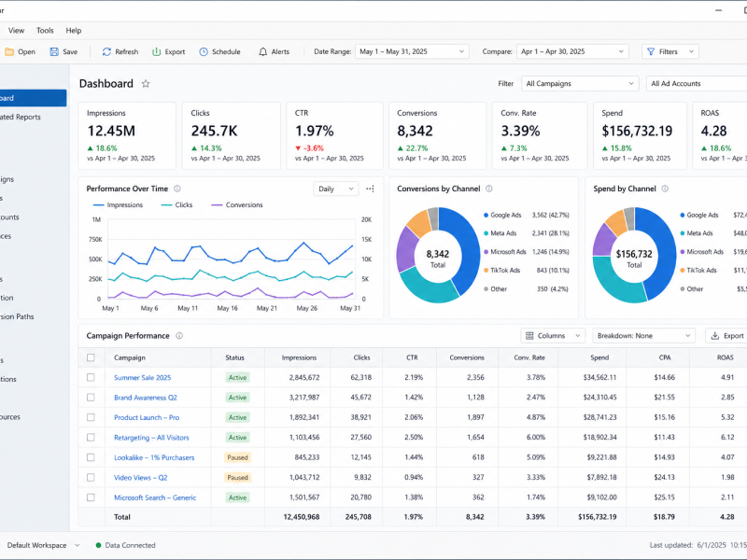The height and width of the screenshot is (560, 747).
Task: Tick the Video Views – Q2 checkbox
Action: point(91,477)
